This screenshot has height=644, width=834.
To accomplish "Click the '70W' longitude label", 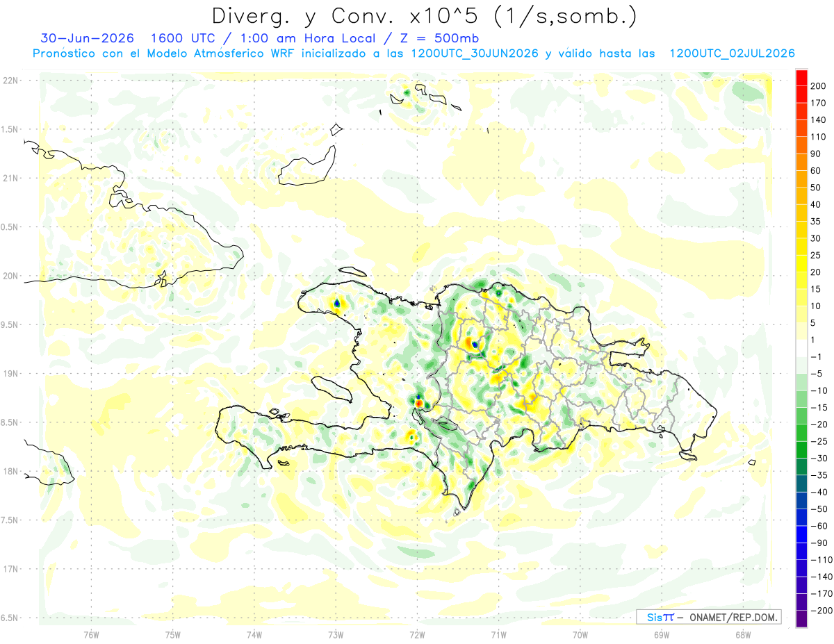I will tap(580, 634).
